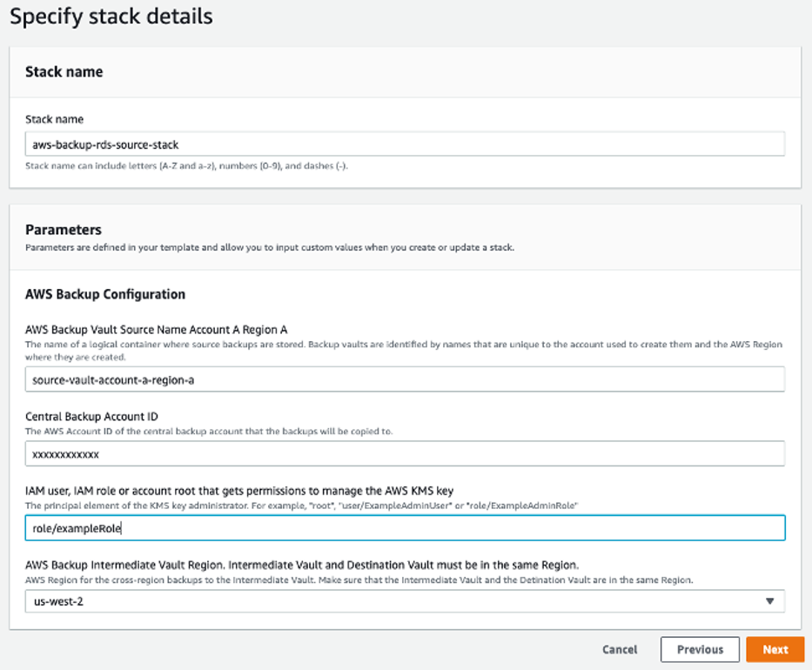Click the Stack name section header
Viewport: 812px width, 670px height.
tap(64, 72)
